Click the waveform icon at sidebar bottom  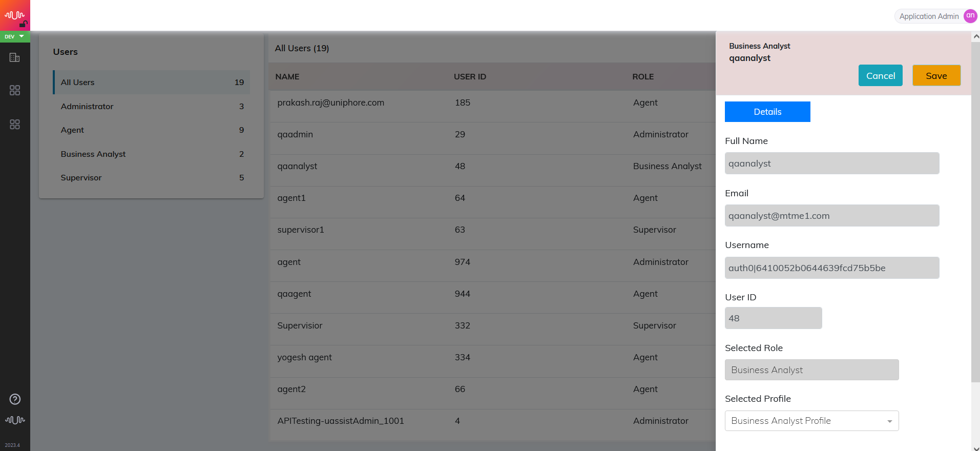15,420
